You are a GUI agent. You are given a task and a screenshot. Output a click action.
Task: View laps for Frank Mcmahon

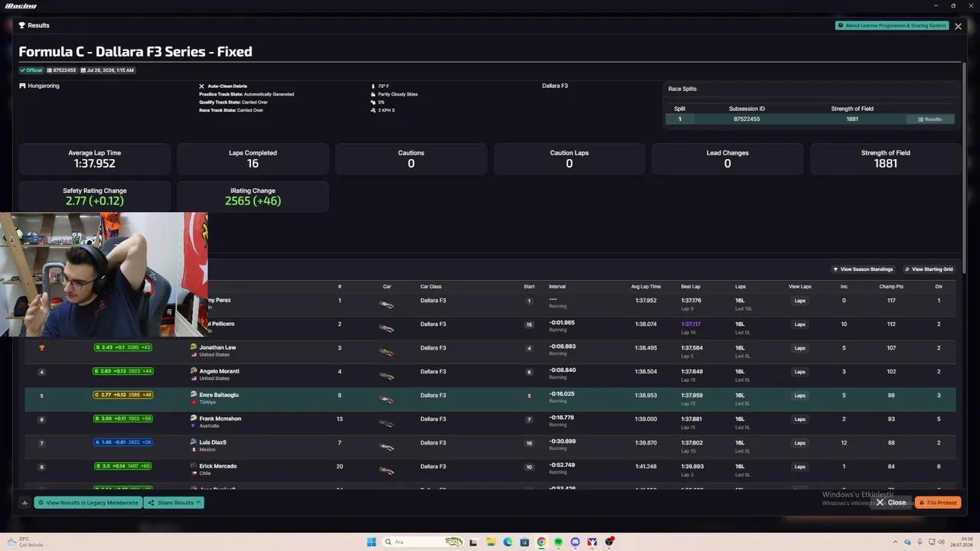coord(800,419)
